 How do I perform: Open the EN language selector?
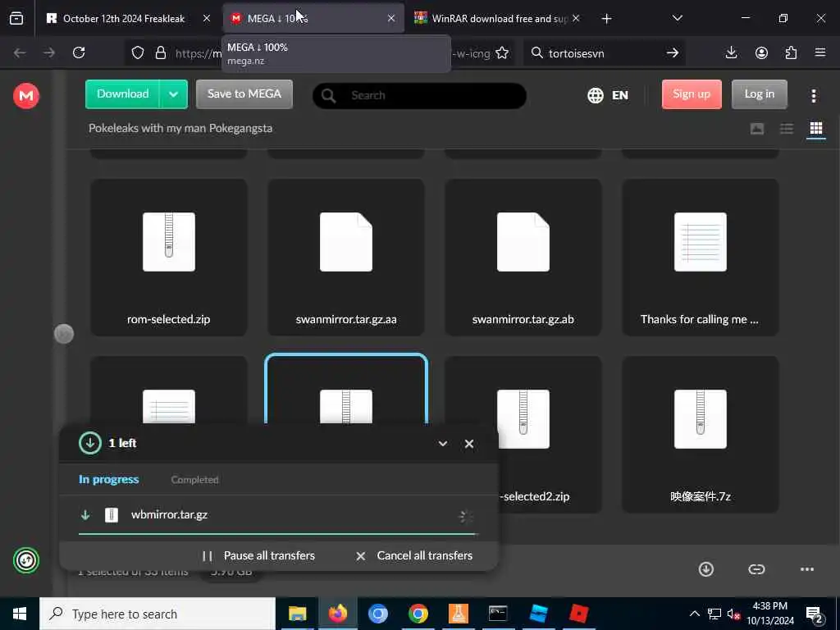pos(608,95)
